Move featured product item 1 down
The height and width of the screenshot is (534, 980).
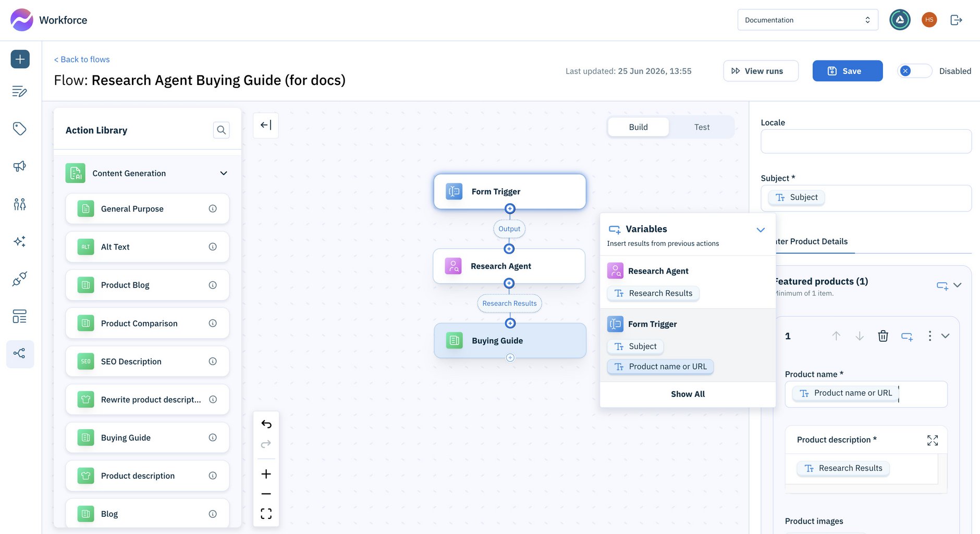(860, 336)
